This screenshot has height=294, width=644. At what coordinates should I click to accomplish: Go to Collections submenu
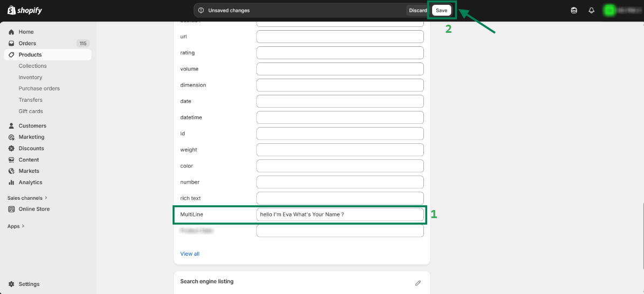pyautogui.click(x=32, y=66)
